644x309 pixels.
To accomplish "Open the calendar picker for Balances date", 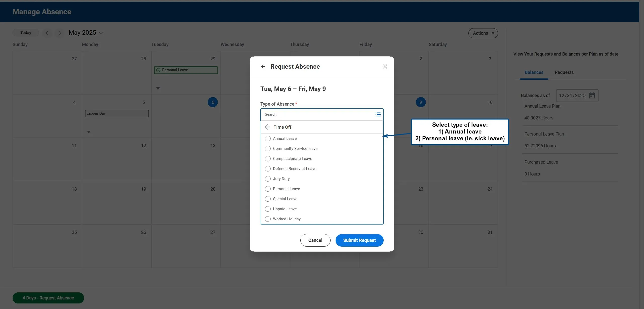I will 592,96.
